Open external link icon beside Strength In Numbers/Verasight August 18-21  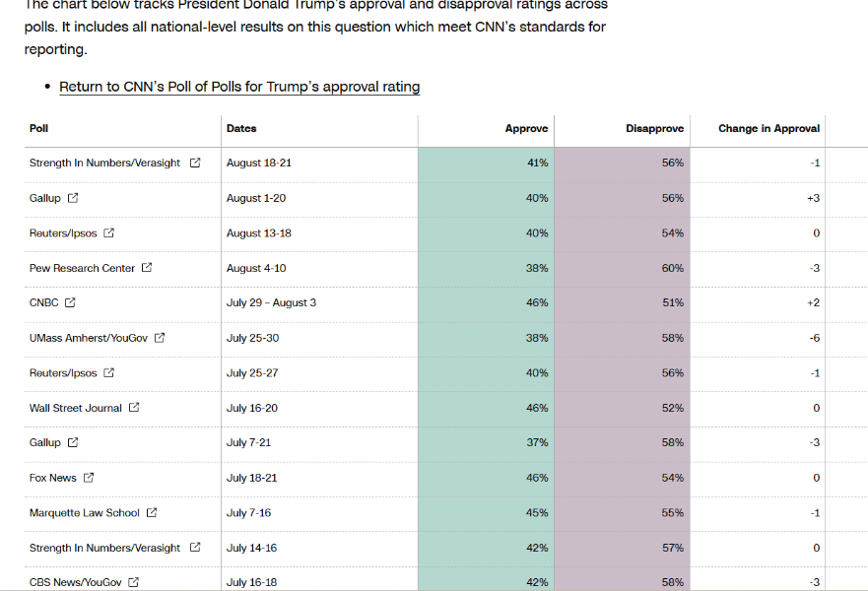click(x=195, y=163)
